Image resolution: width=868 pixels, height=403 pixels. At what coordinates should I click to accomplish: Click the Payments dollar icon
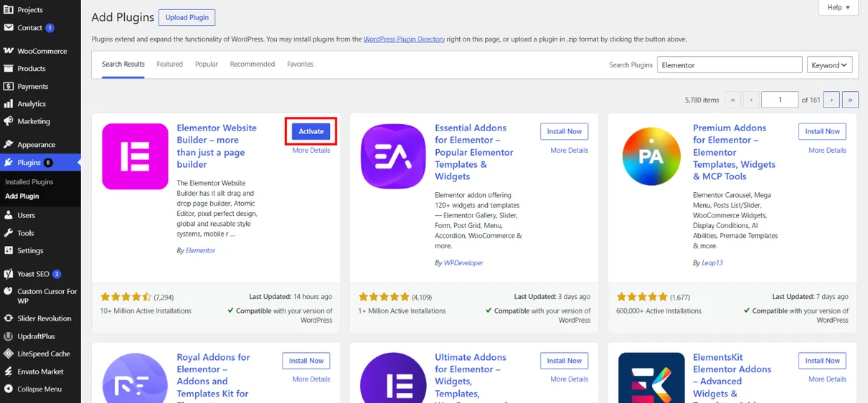click(x=9, y=86)
